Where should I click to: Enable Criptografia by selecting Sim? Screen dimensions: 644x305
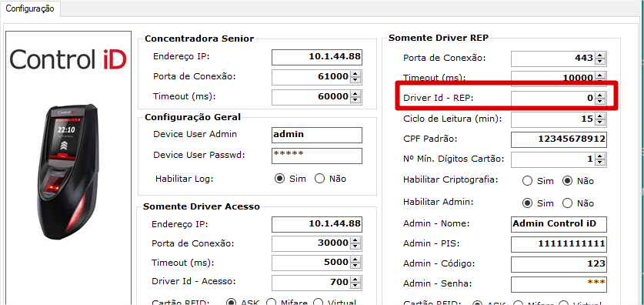(527, 181)
